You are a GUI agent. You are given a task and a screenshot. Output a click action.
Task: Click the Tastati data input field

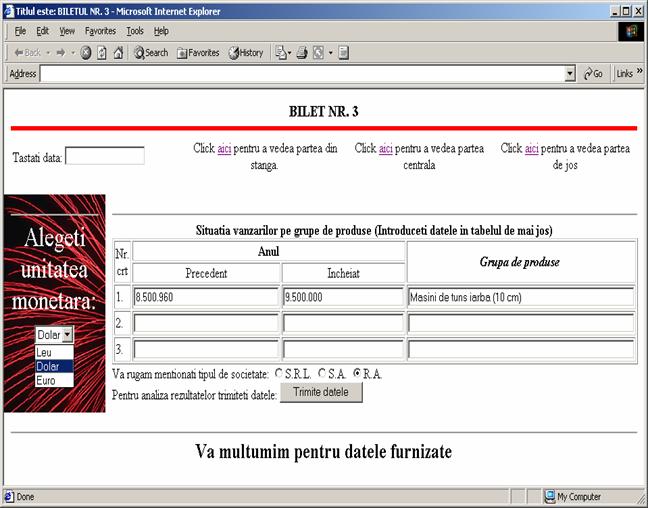105,156
